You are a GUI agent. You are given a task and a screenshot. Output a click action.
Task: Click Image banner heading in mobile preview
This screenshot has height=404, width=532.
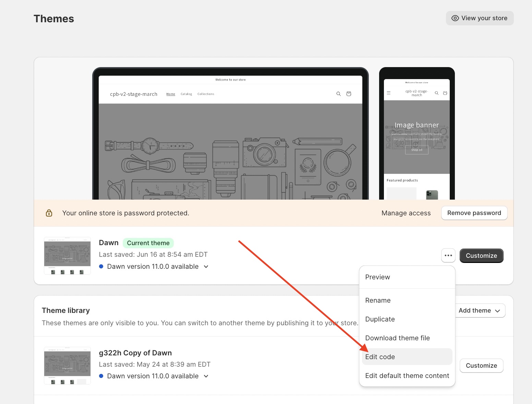click(x=416, y=125)
